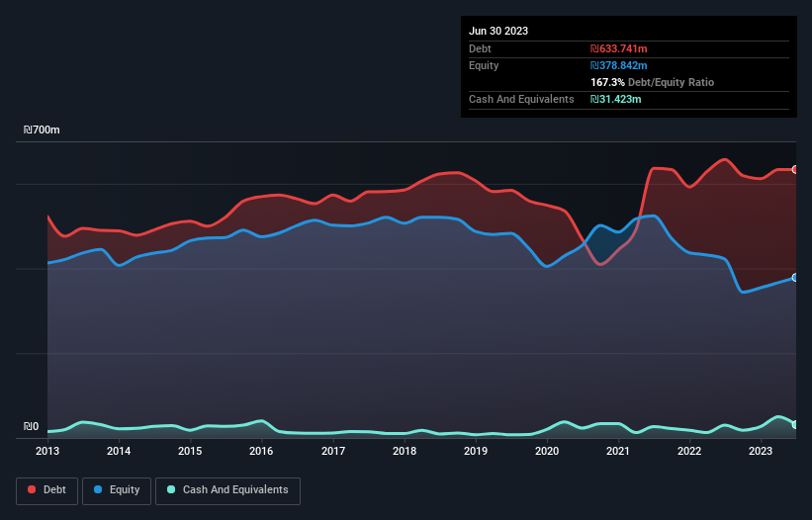Toggle the Debt series in legend

tap(45, 490)
